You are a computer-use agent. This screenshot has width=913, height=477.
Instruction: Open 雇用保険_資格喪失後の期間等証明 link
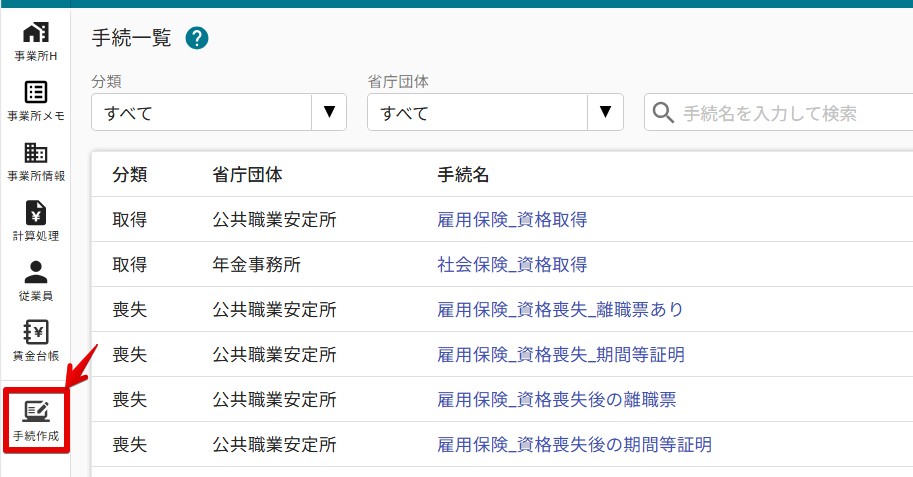pyautogui.click(x=575, y=445)
